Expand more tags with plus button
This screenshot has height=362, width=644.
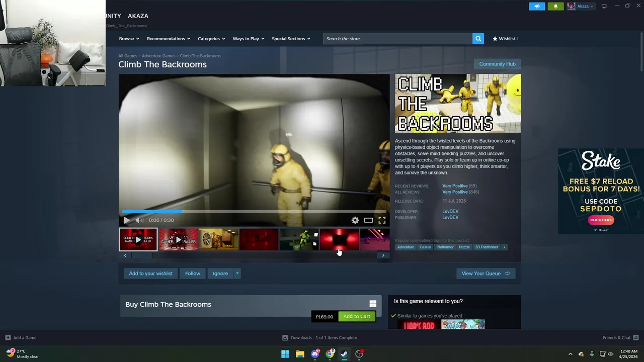504,247
